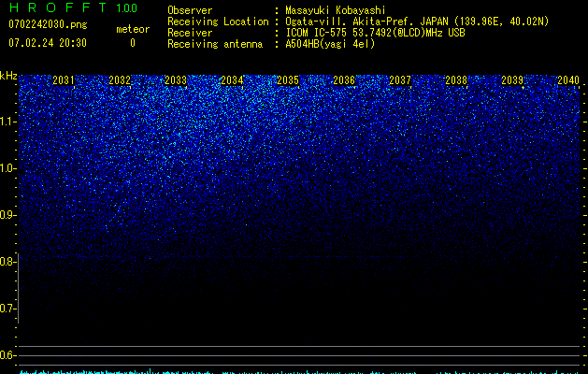The height and width of the screenshot is (374, 588).
Task: Click the meteor count value 0
Action: pos(133,43)
